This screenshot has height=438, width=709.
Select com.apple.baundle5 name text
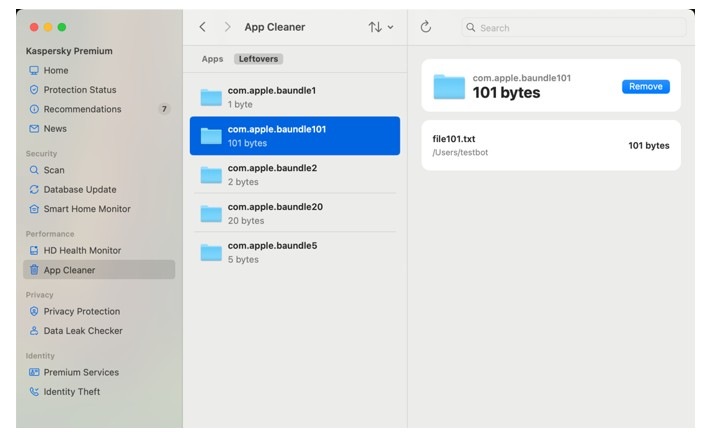(x=272, y=246)
